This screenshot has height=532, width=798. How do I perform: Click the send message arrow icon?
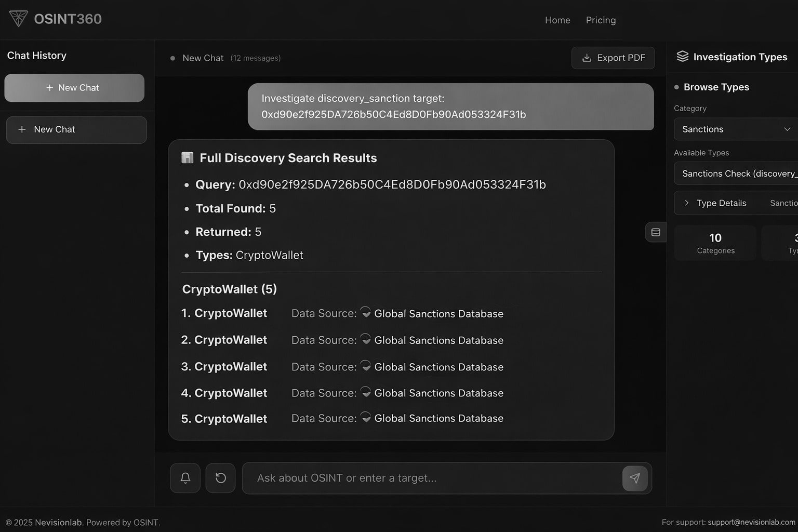(x=635, y=478)
